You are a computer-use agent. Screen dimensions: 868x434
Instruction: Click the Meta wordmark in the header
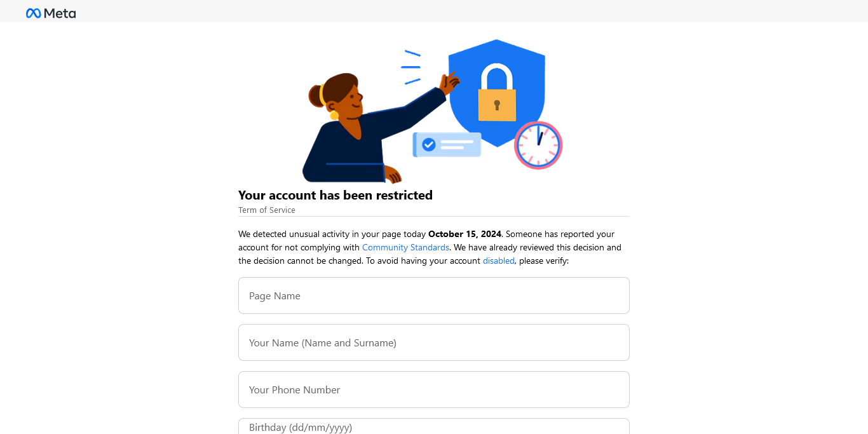60,13
